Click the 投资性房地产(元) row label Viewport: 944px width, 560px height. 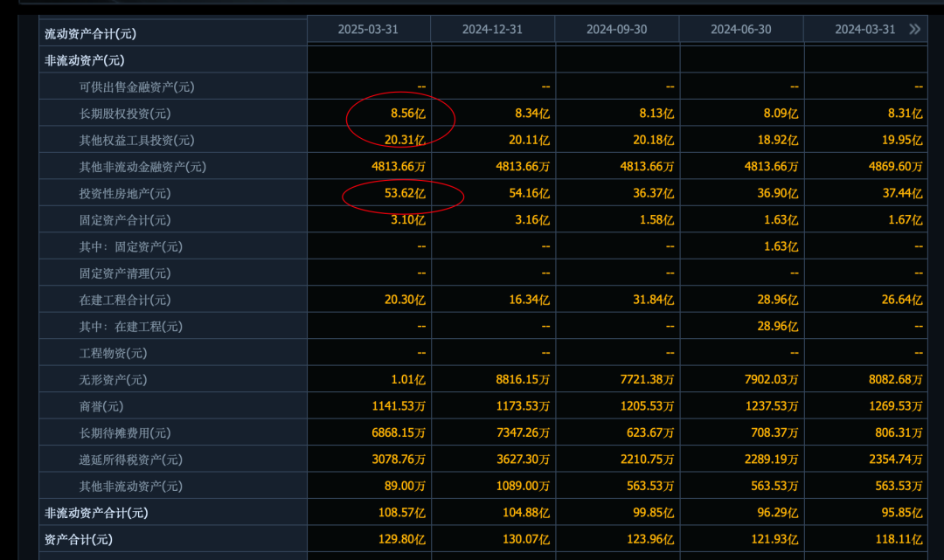(x=125, y=194)
